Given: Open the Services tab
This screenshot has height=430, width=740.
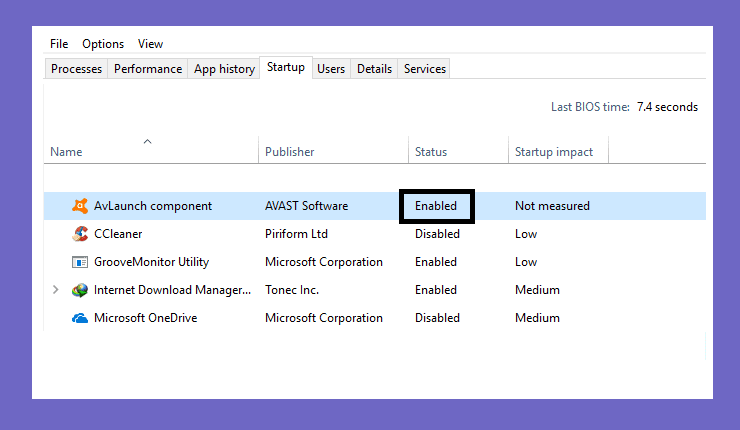Looking at the screenshot, I should (425, 69).
